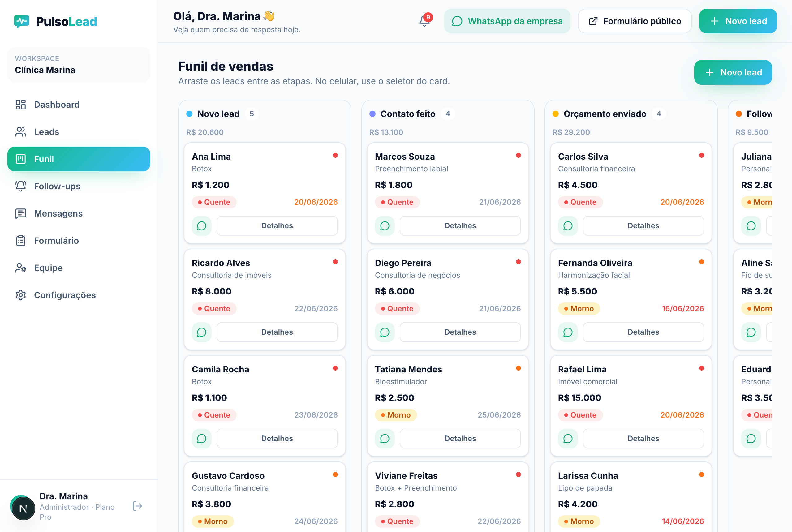This screenshot has width=792, height=532.
Task: Click the overdue date 16/06/2026
Action: point(683,309)
